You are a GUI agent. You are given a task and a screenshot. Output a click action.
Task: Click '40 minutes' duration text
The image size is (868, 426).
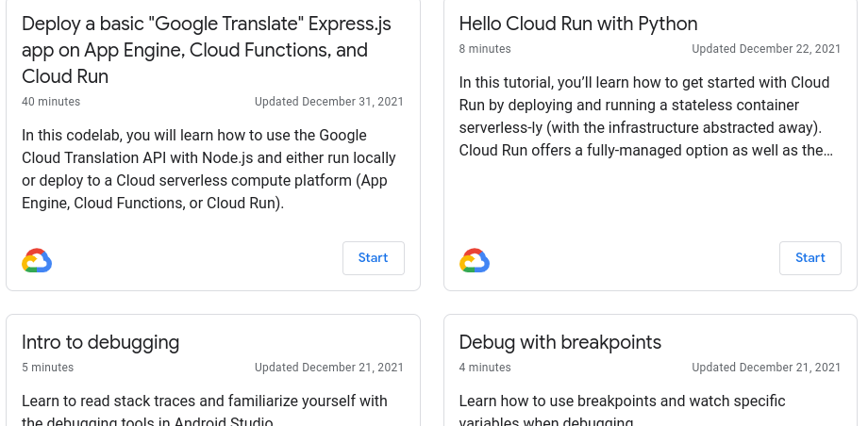pos(51,102)
